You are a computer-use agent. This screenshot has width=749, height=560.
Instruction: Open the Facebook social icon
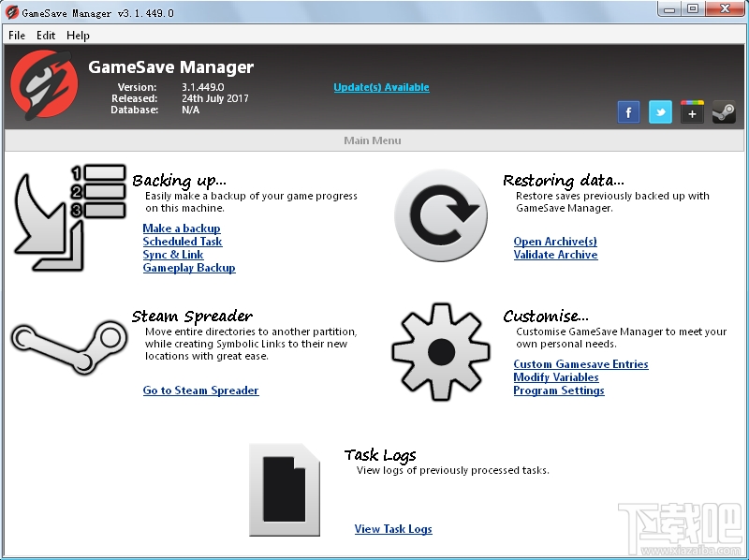tap(628, 112)
